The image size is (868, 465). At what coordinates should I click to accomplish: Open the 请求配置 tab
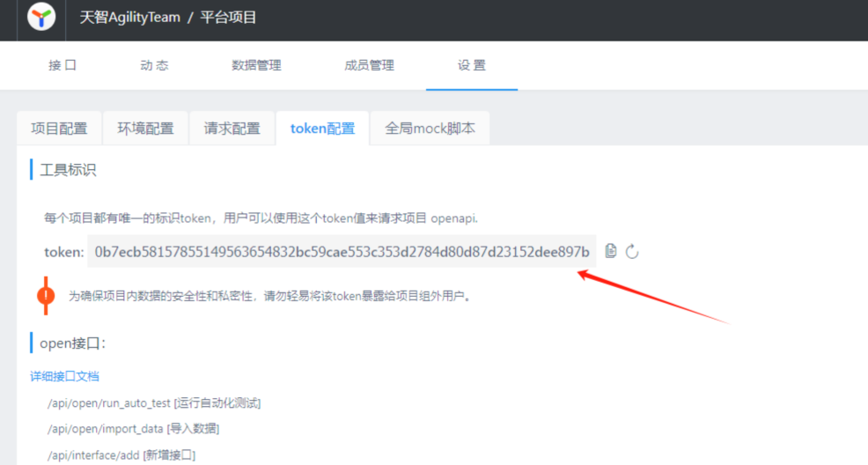[x=232, y=129]
